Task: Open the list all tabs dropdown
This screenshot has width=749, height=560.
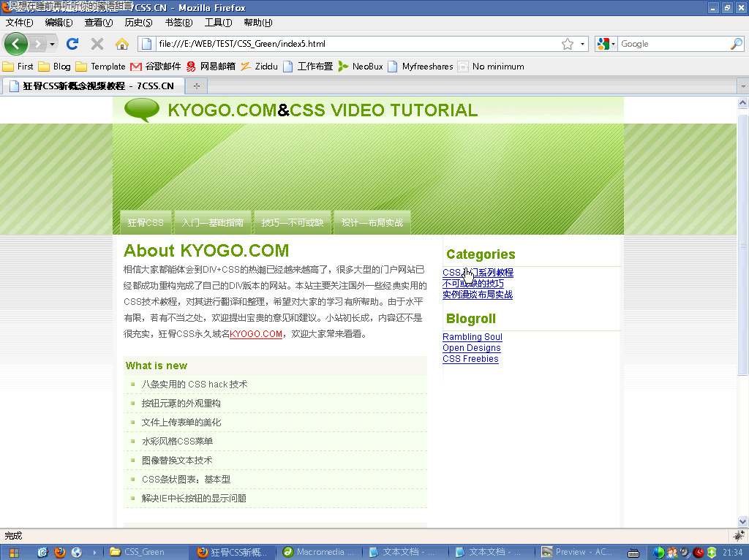Action: [743, 86]
